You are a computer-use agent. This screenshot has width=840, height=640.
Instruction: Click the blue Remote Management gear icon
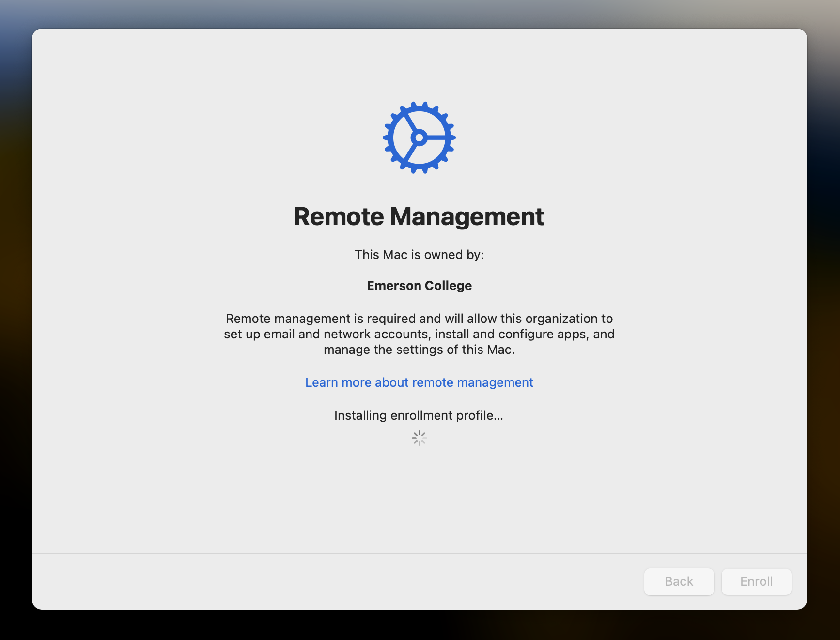click(x=419, y=137)
